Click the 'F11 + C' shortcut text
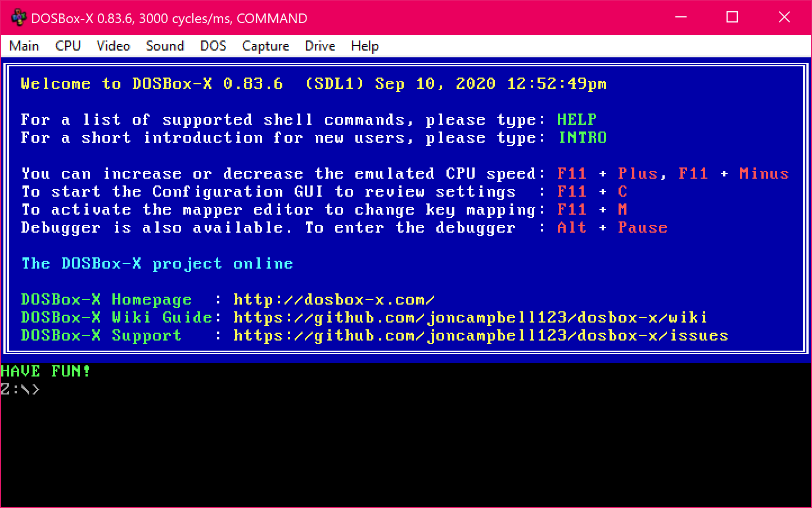The image size is (812, 508). click(592, 191)
